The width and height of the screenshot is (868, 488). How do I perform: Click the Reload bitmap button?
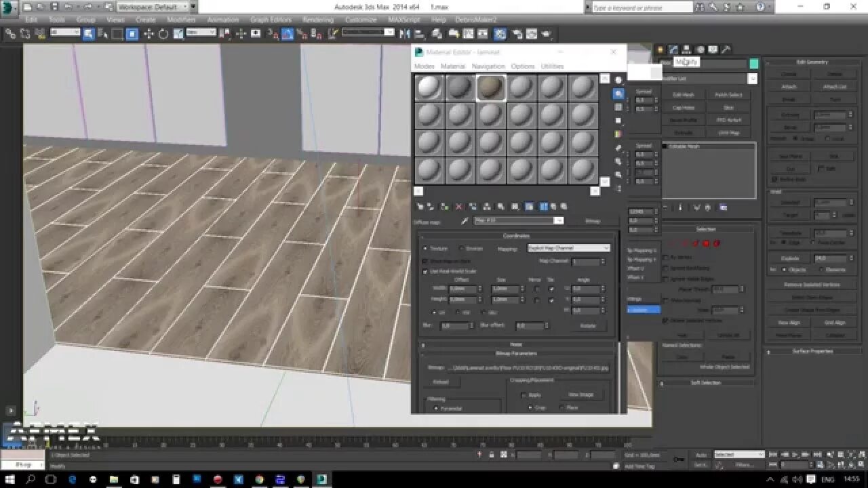[441, 382]
